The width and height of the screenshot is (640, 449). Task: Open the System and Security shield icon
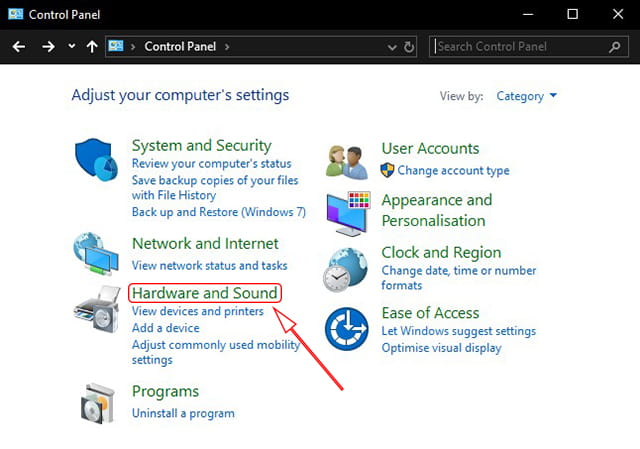click(96, 160)
